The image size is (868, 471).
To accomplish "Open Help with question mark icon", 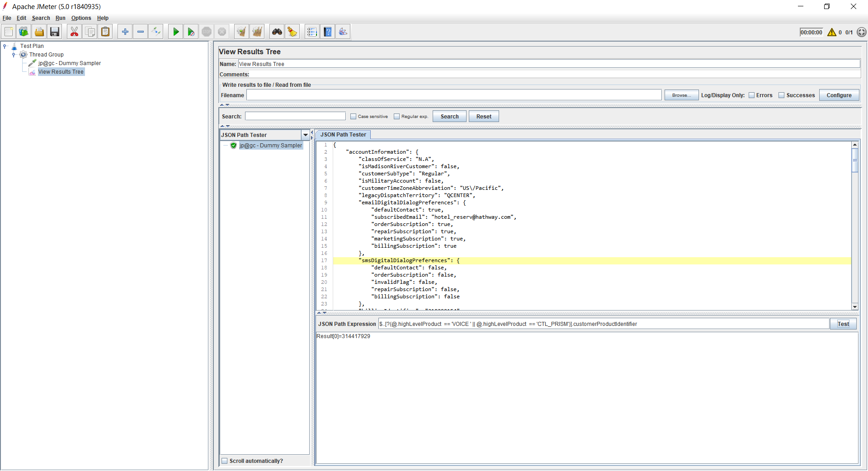I will click(x=328, y=32).
